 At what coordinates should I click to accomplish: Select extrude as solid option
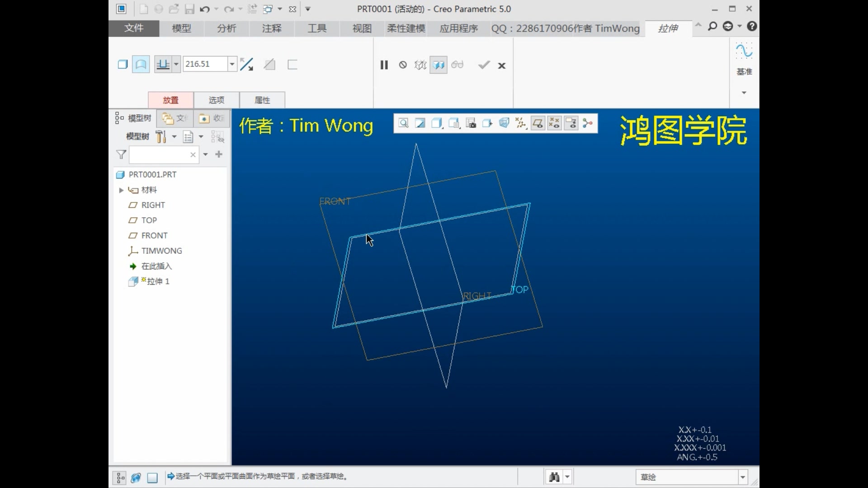coord(123,65)
